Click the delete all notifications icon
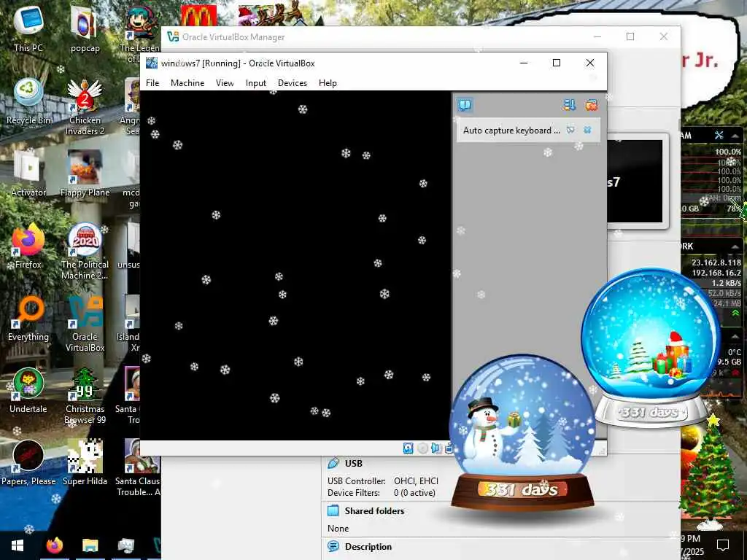 (x=591, y=105)
